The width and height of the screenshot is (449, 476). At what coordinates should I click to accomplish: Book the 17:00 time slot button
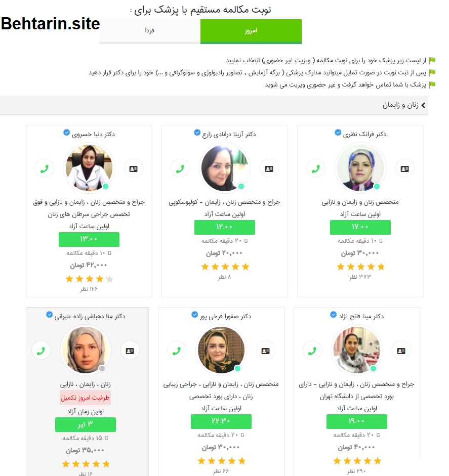tap(360, 227)
